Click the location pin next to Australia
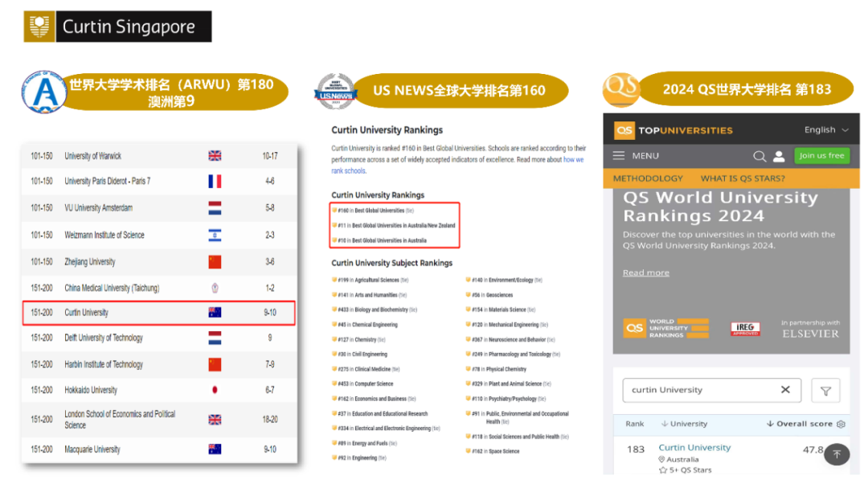This screenshot has height=488, width=868. (x=661, y=459)
